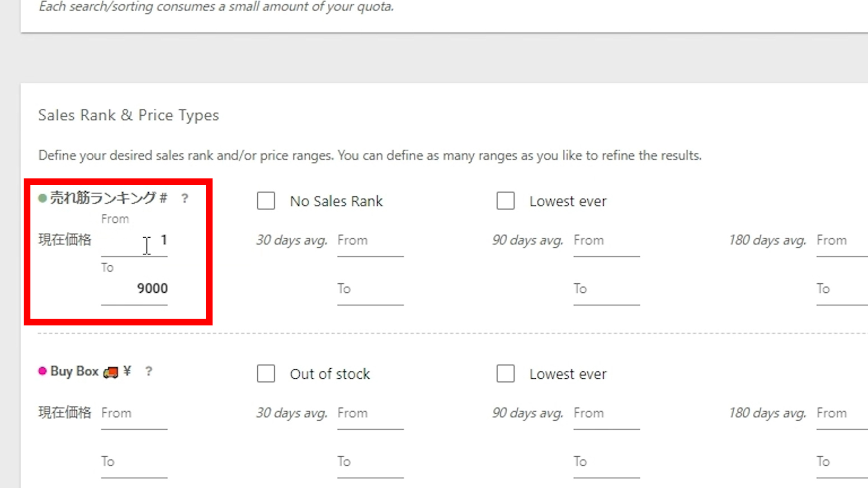
Task: Tick sales rank Lowest ever checkbox
Action: 505,201
